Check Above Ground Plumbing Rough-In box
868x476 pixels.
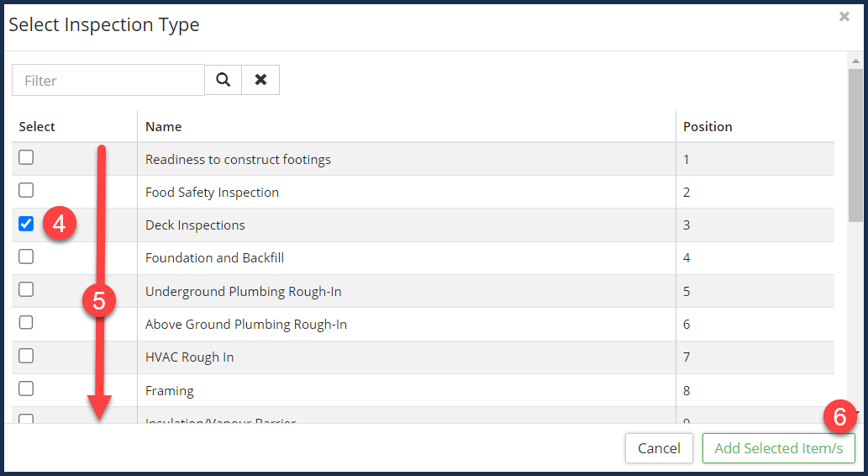(x=26, y=322)
